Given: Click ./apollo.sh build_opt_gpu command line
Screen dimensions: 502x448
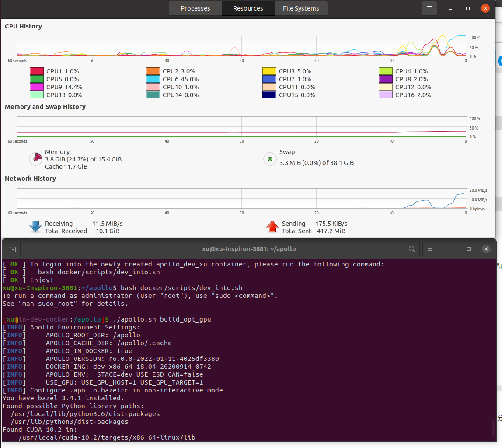Looking at the screenshot, I should (x=107, y=319).
